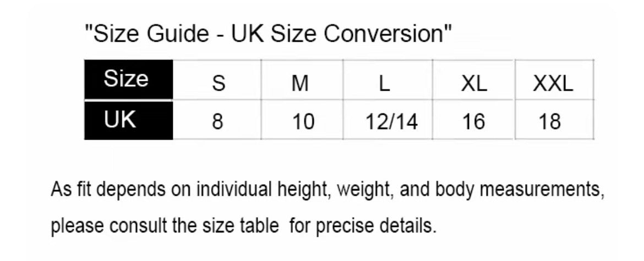The image size is (644, 261).
Task: Click the UK 16 cell
Action: 473,120
